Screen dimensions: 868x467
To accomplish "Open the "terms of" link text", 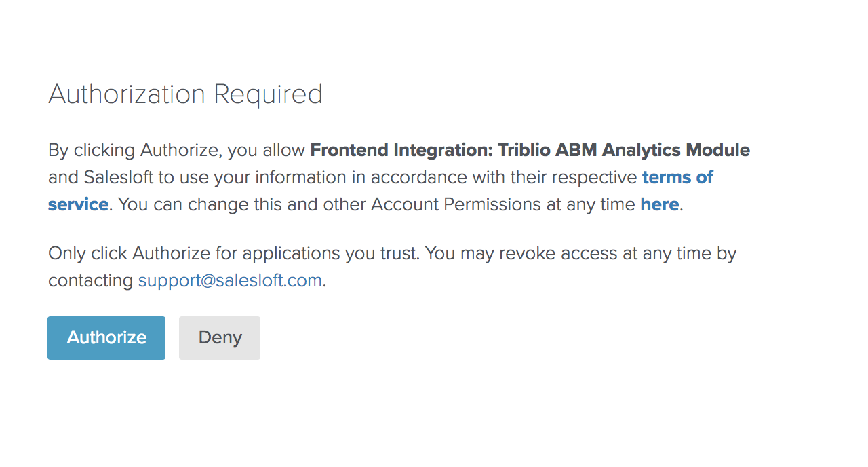I will [677, 177].
